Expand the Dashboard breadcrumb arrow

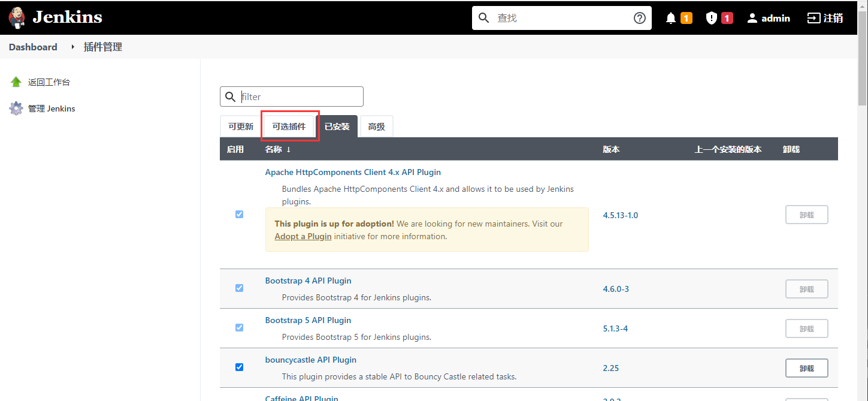72,47
